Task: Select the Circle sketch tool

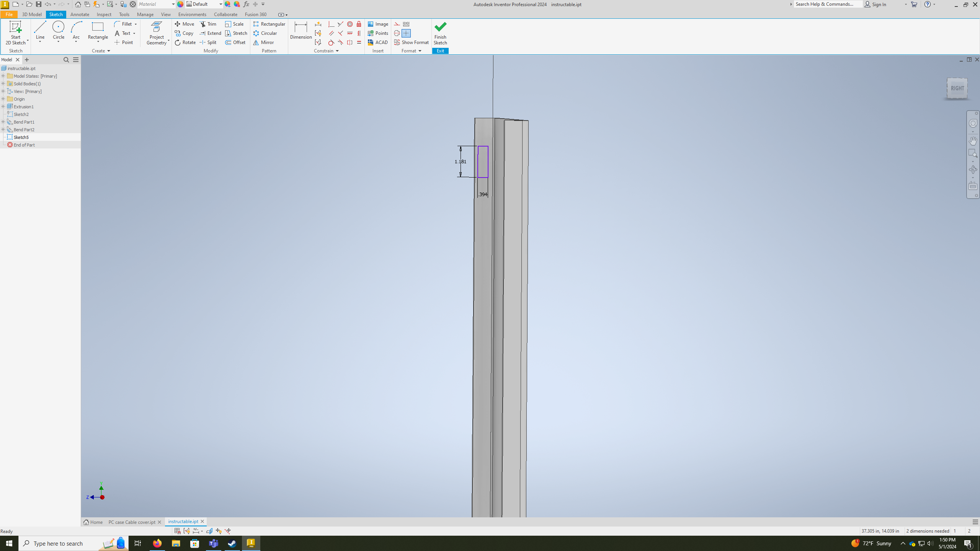Action: coord(58,31)
